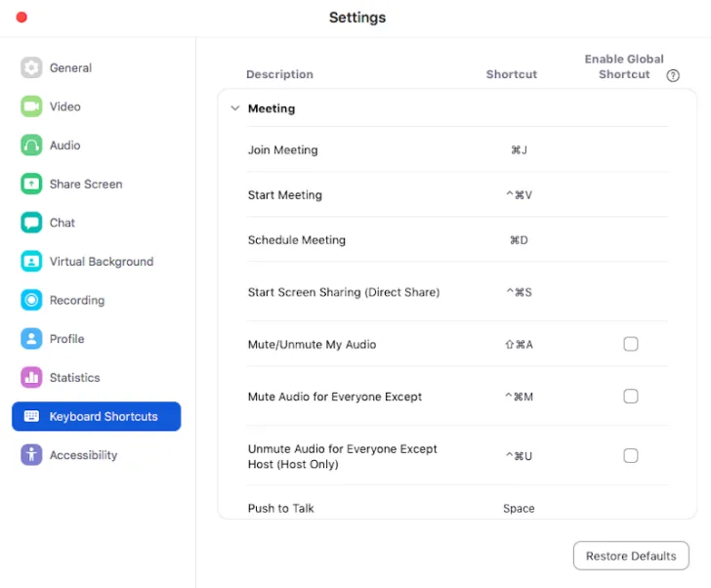
Task: Select the Virtual Background icon
Action: pyautogui.click(x=31, y=262)
